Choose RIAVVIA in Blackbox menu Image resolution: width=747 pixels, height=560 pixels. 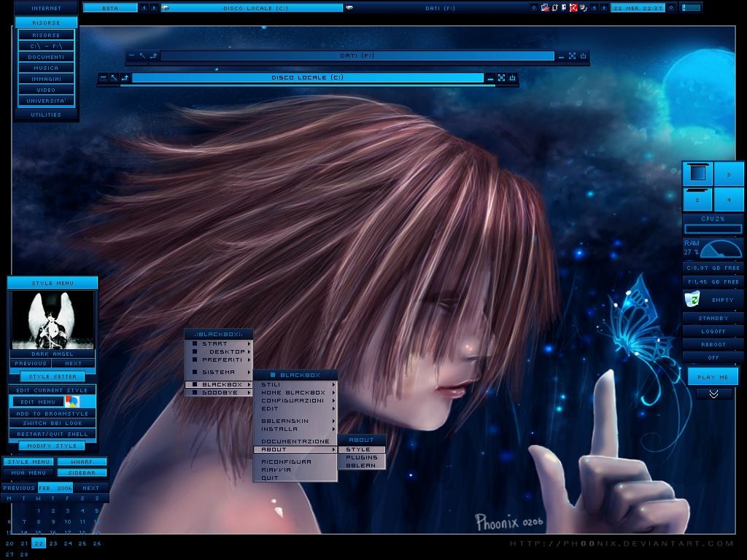click(x=295, y=470)
